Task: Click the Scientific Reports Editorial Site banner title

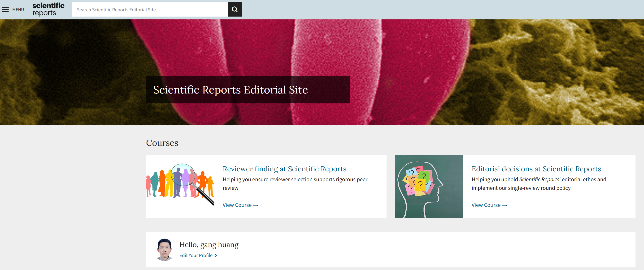Action: click(230, 90)
